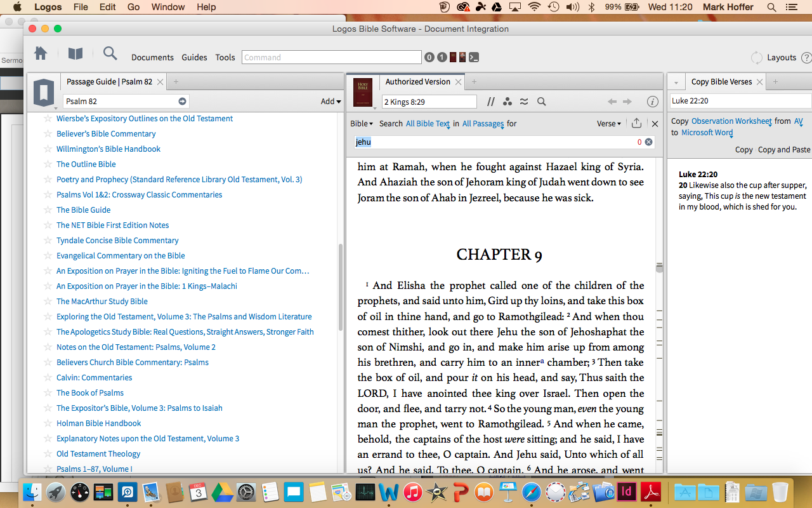812x508 pixels.
Task: Change the AV Bible version dropdown
Action: coord(798,121)
